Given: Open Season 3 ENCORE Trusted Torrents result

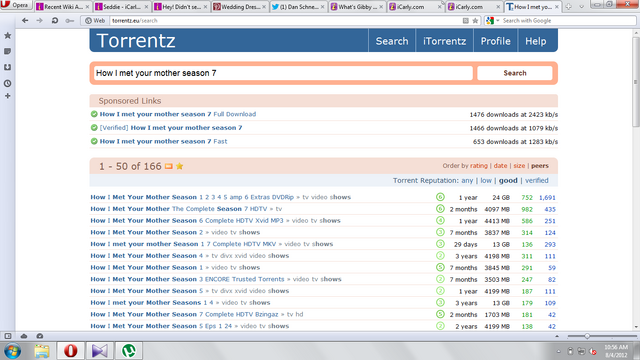Looking at the screenshot, I should pyautogui.click(x=187, y=279).
